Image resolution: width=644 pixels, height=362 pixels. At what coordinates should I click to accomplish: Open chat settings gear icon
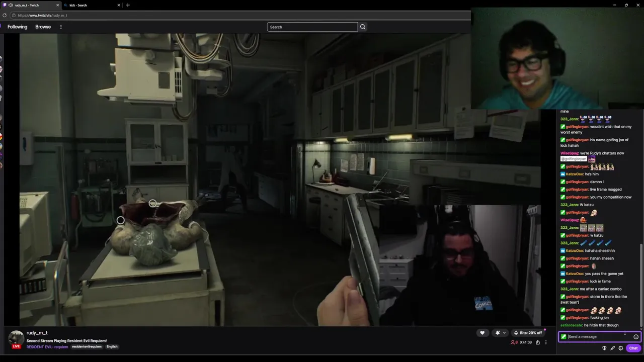(620, 348)
